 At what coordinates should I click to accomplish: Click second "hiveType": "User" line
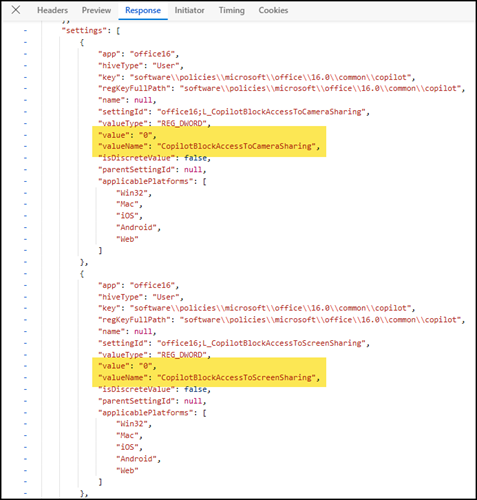(141, 297)
